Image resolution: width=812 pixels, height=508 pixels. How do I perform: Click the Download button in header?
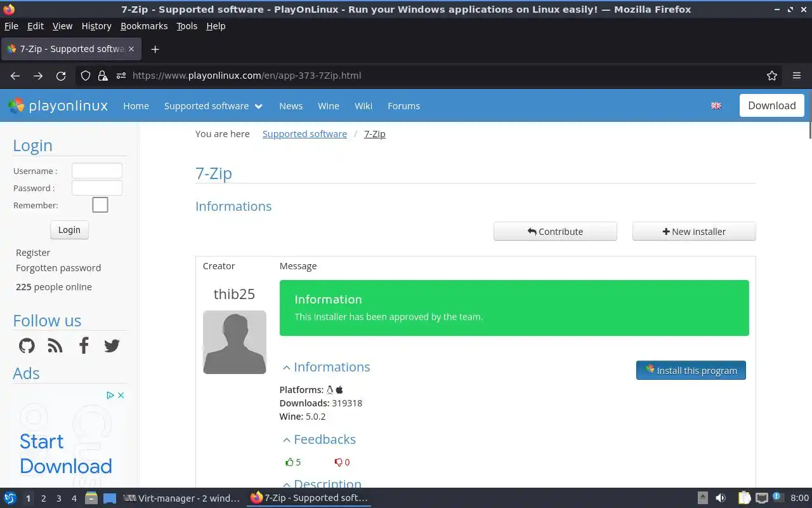pyautogui.click(x=772, y=105)
